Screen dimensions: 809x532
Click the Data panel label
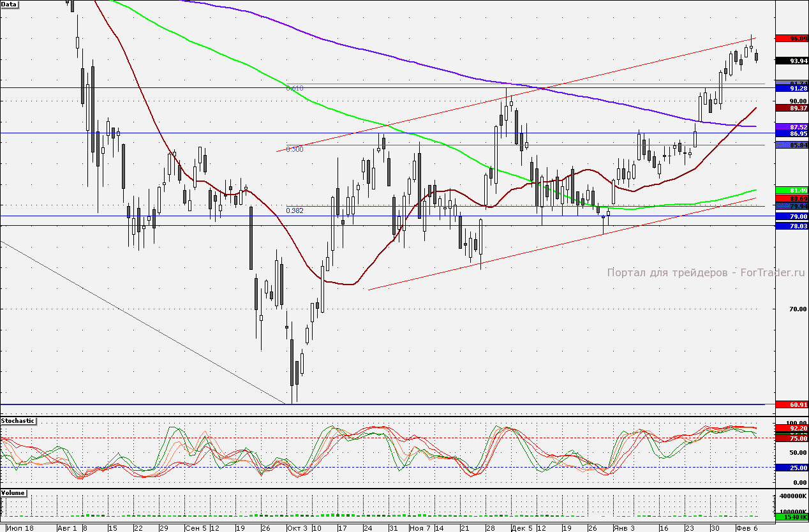pyautogui.click(x=10, y=4)
